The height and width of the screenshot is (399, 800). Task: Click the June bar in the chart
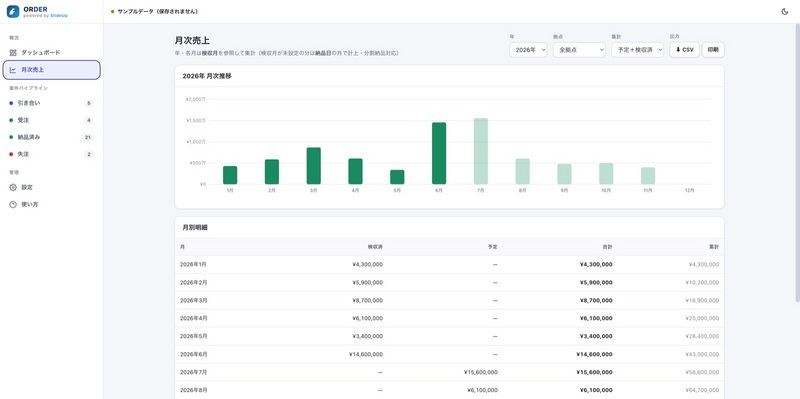pyautogui.click(x=439, y=153)
